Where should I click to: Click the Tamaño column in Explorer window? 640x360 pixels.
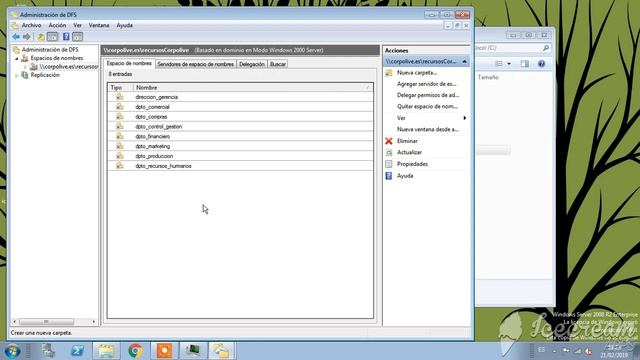coord(488,77)
